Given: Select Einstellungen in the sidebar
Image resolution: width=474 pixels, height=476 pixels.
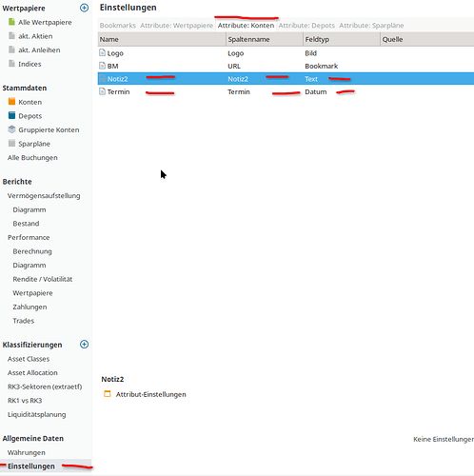Looking at the screenshot, I should pyautogui.click(x=31, y=466).
